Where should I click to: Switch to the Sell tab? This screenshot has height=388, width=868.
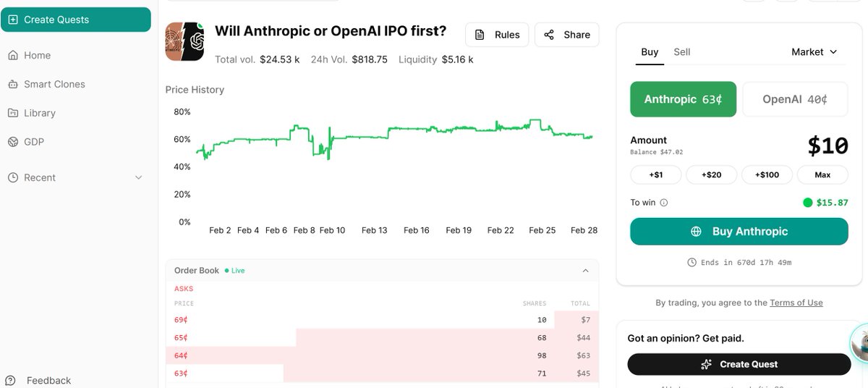(682, 52)
